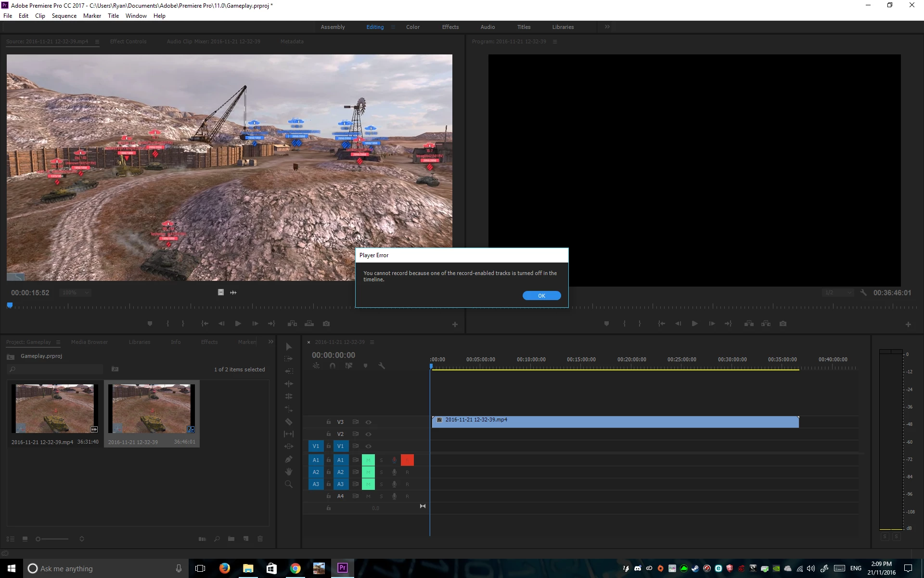Select the Track Select Forward tool
The width and height of the screenshot is (924, 578).
pyautogui.click(x=289, y=359)
